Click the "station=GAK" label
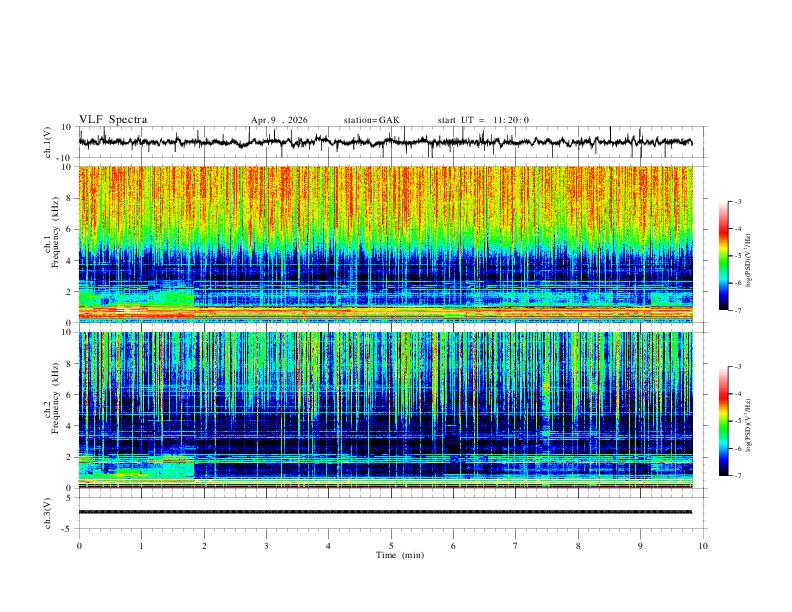The width and height of the screenshot is (792, 612). (x=371, y=120)
